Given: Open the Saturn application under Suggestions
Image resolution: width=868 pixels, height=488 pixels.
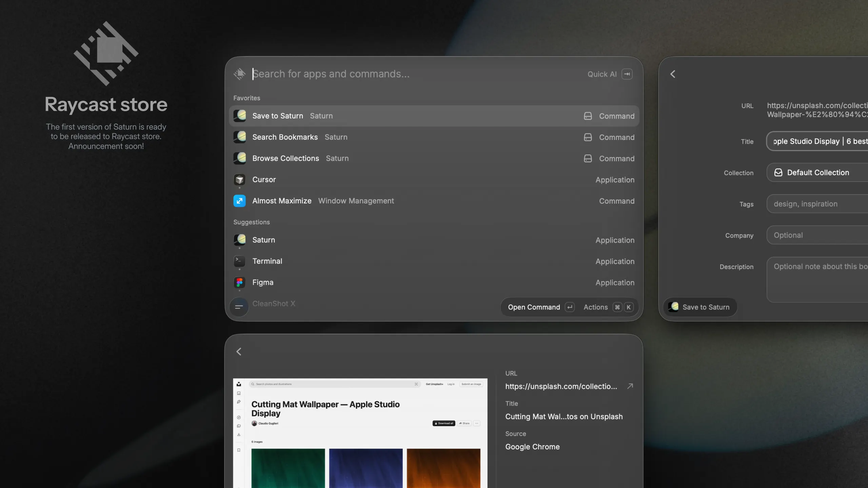Looking at the screenshot, I should coord(434,240).
